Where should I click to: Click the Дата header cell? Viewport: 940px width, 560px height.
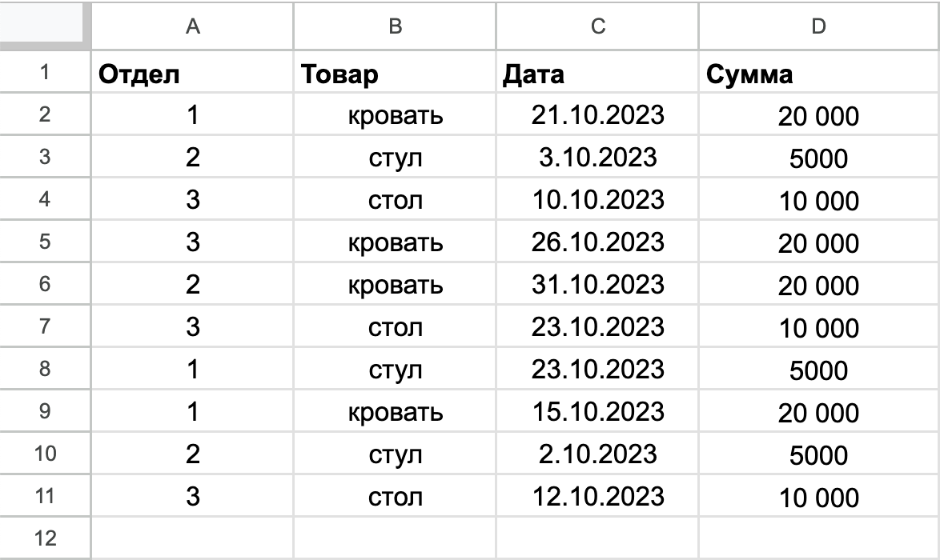pos(597,74)
